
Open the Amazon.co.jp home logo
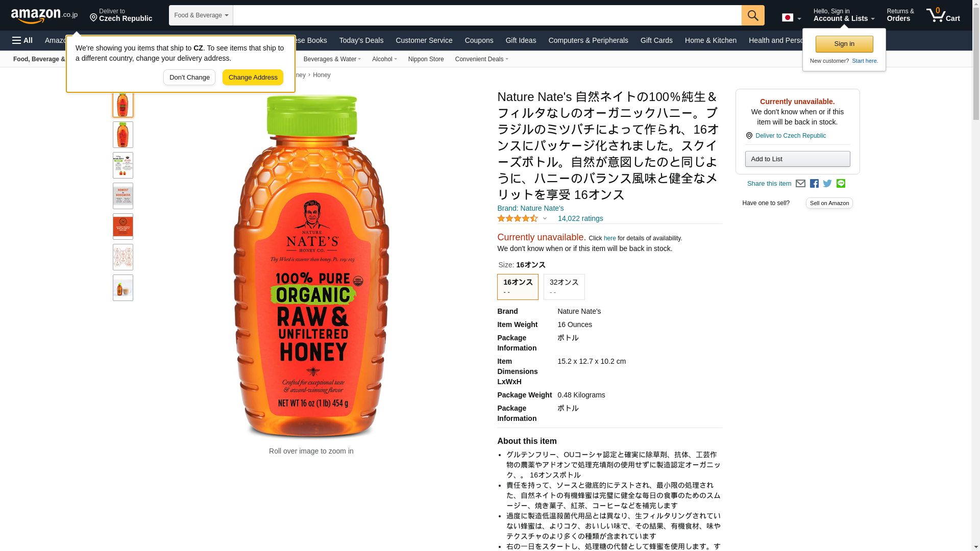coord(44,16)
